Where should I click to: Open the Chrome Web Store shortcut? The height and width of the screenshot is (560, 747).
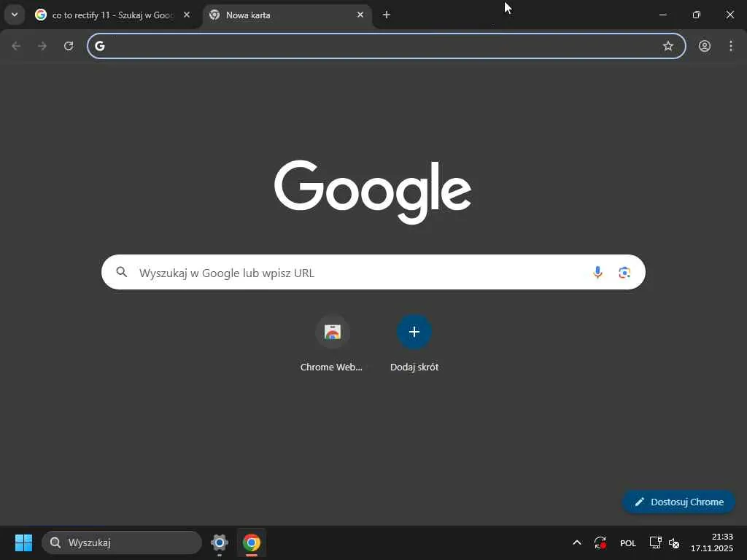(x=333, y=332)
